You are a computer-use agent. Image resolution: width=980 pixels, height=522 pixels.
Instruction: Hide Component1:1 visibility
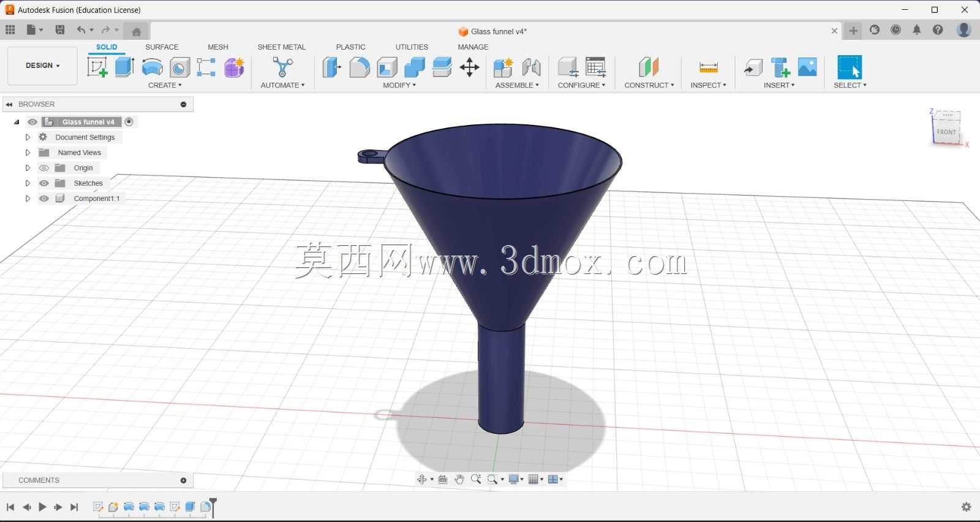[x=44, y=199]
